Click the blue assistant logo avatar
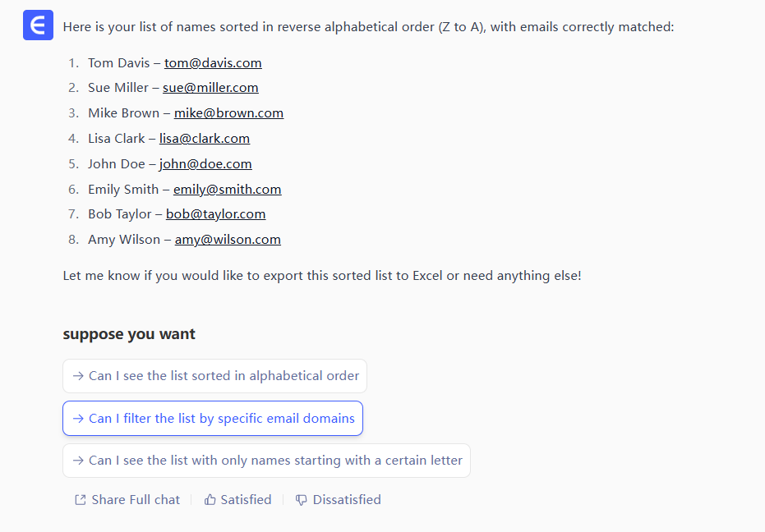 tap(37, 26)
